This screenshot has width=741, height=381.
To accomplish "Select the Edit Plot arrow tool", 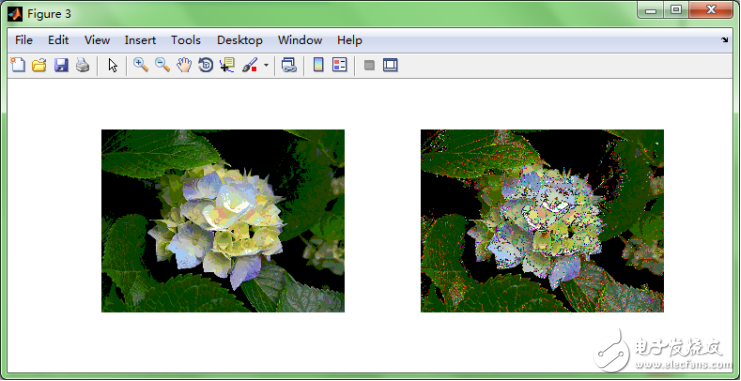I will pos(112,65).
